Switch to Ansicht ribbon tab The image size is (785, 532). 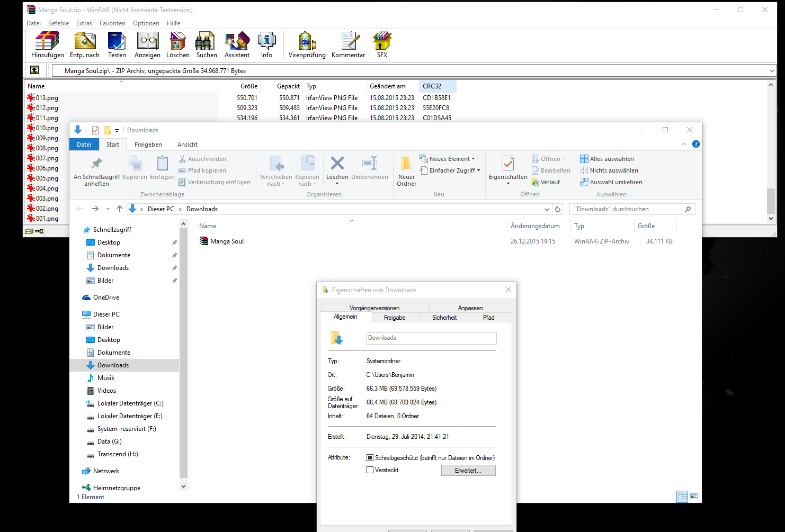point(188,145)
